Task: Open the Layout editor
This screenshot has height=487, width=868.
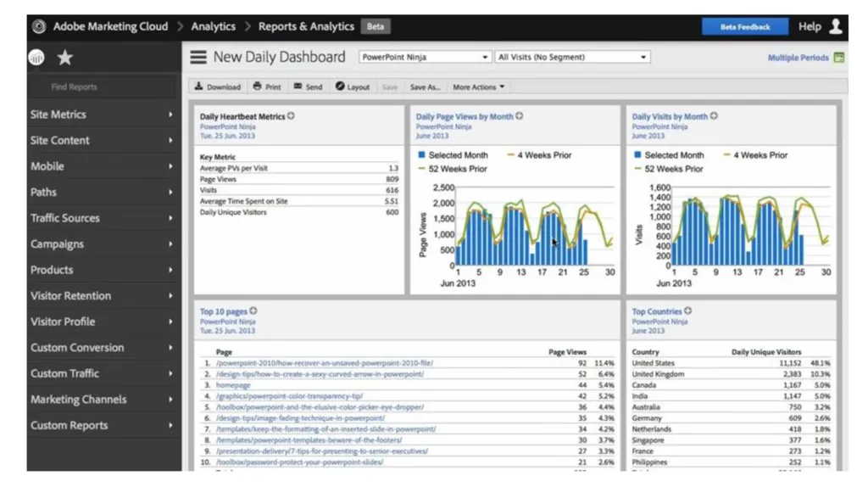Action: pos(353,87)
